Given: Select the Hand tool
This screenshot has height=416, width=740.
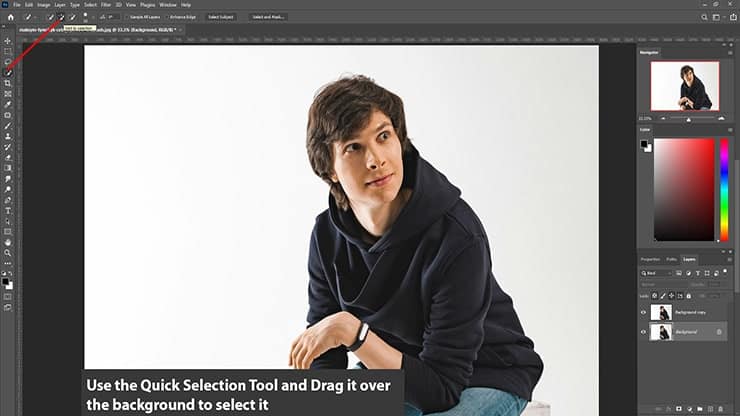Looking at the screenshot, I should pyautogui.click(x=8, y=242).
